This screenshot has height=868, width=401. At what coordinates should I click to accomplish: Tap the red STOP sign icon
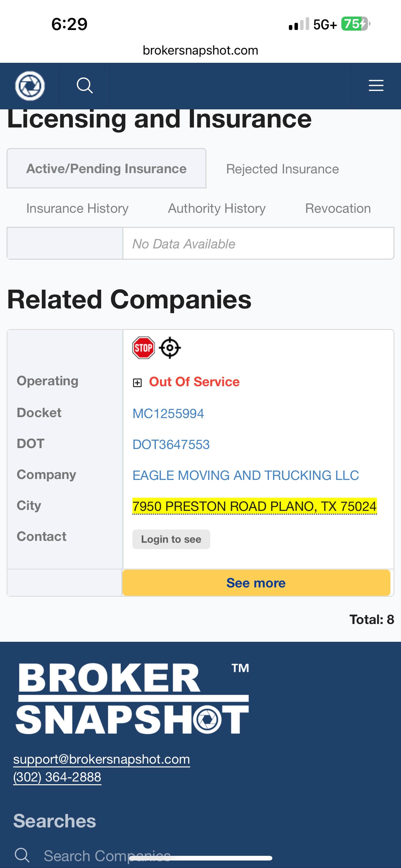(143, 348)
